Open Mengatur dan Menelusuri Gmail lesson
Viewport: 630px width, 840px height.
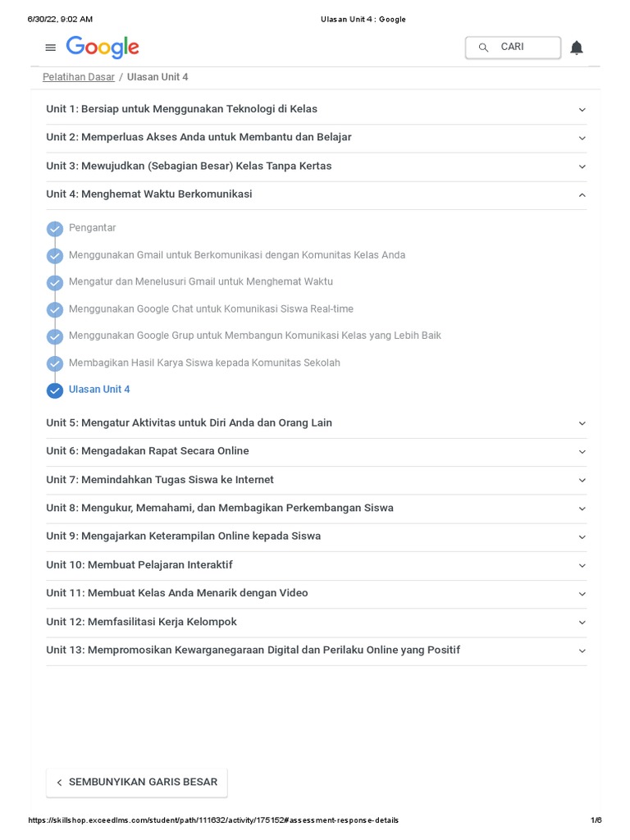[x=201, y=282]
